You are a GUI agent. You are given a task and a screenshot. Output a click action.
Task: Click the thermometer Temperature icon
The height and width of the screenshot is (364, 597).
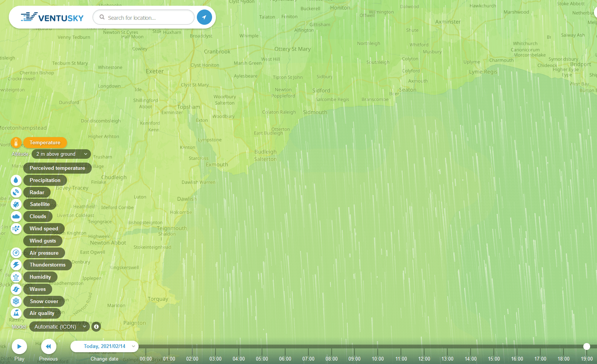(x=16, y=143)
